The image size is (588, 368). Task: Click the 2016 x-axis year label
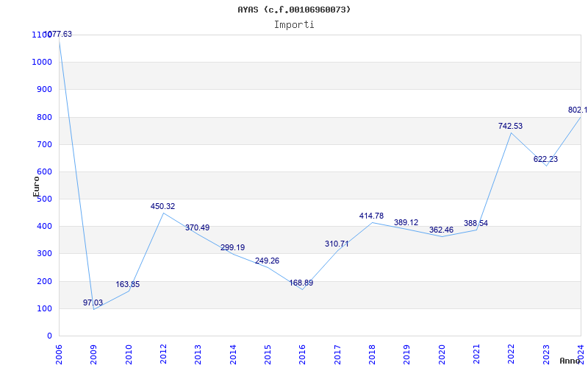tap(302, 355)
